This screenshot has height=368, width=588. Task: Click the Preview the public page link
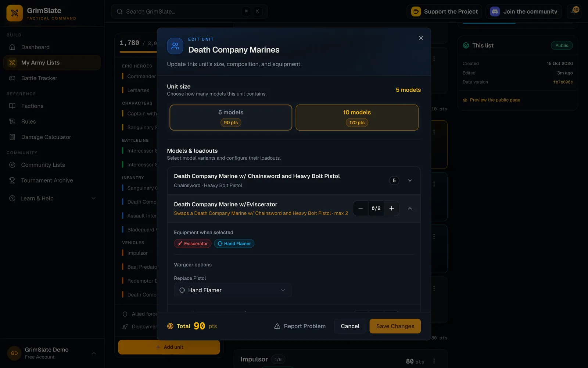[491, 100]
